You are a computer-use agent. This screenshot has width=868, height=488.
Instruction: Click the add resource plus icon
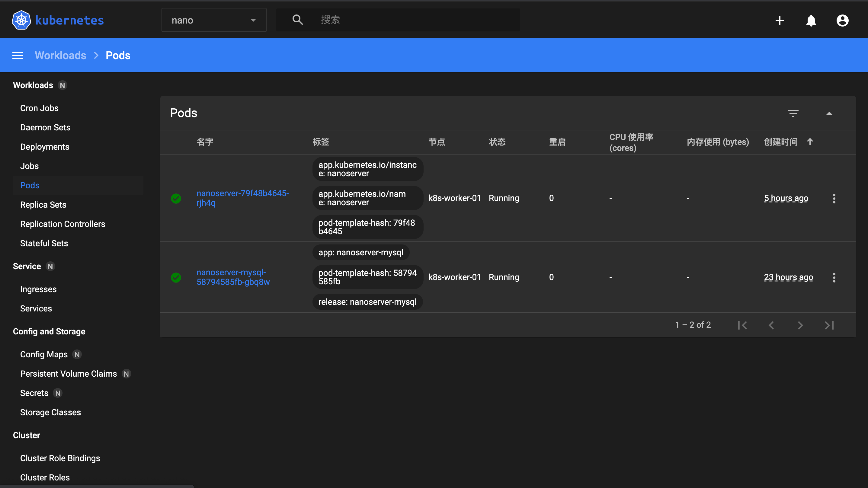point(779,20)
